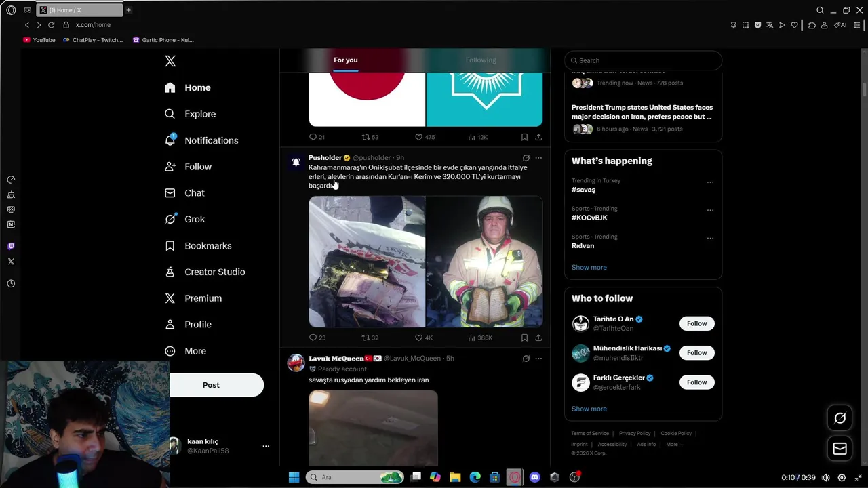868x488 pixels.
Task: Open YouTube bookmark in bookmarks bar
Action: pos(39,40)
